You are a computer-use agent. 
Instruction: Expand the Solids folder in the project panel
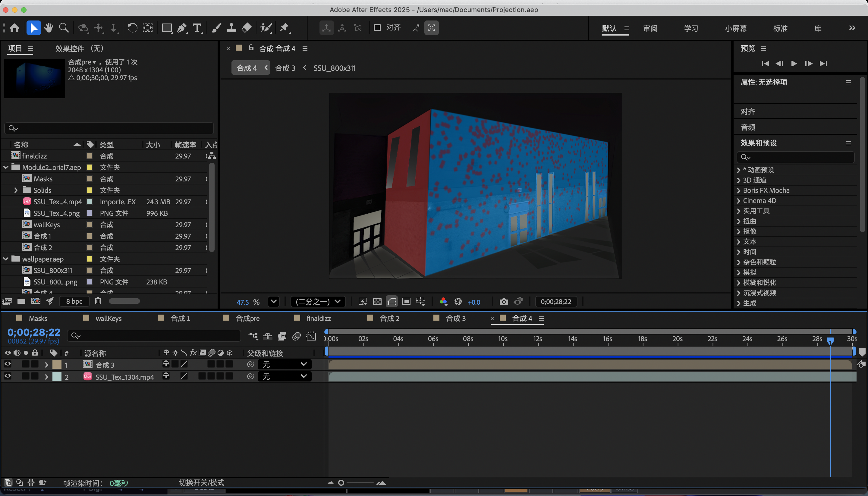[x=15, y=190]
